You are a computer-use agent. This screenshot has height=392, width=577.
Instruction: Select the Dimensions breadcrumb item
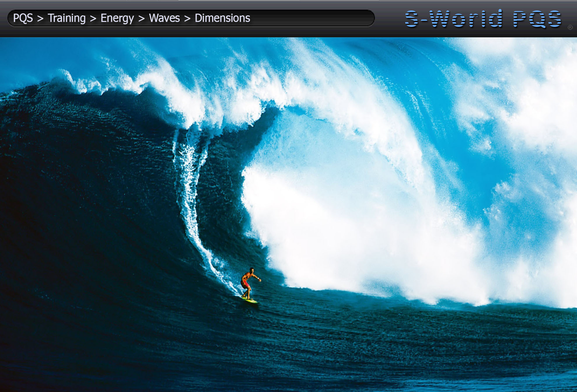(223, 18)
